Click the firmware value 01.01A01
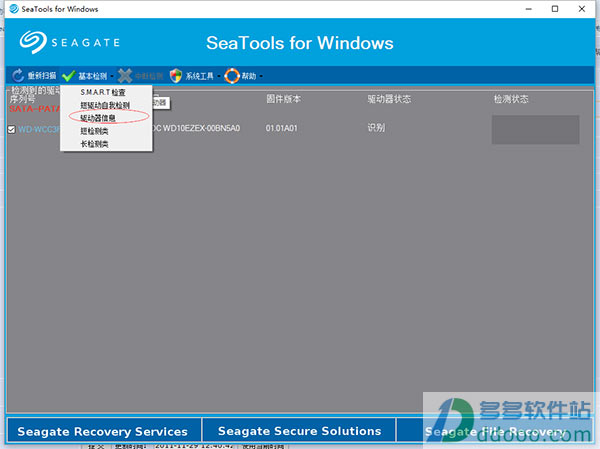This screenshot has height=449, width=600. pyautogui.click(x=281, y=128)
